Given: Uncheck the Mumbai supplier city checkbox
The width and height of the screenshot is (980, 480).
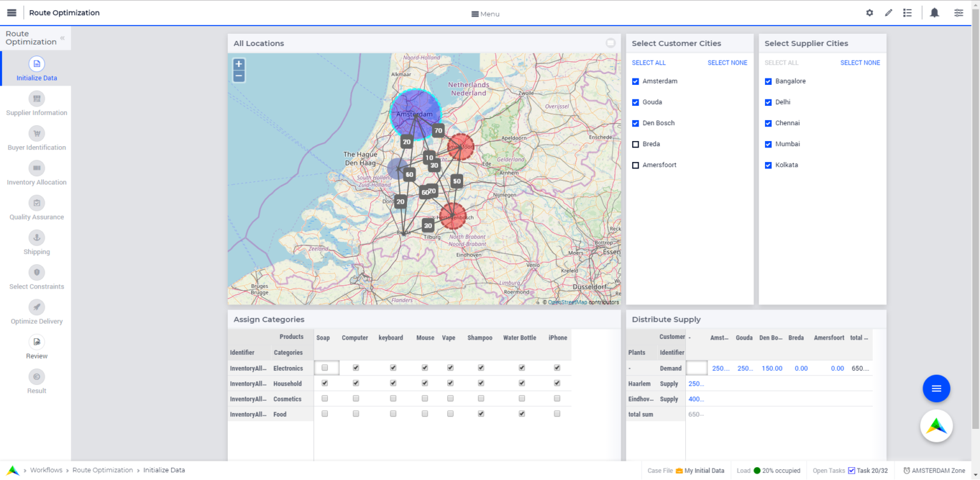Looking at the screenshot, I should click(x=768, y=144).
